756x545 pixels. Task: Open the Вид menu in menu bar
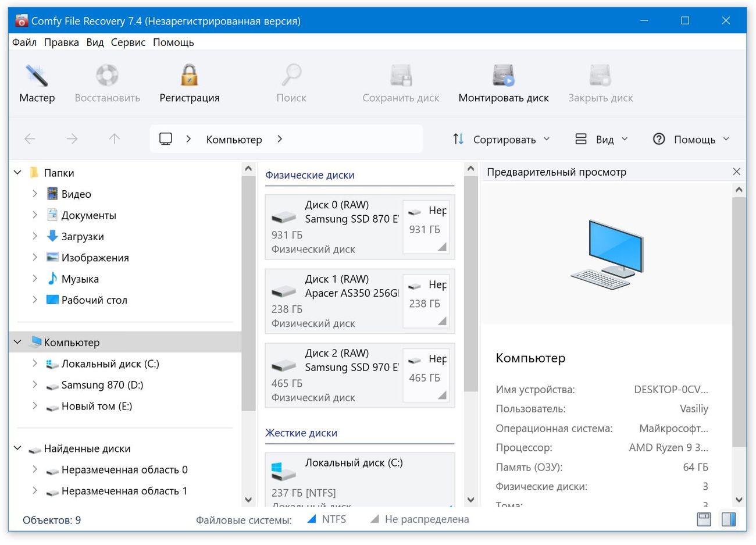pyautogui.click(x=95, y=42)
